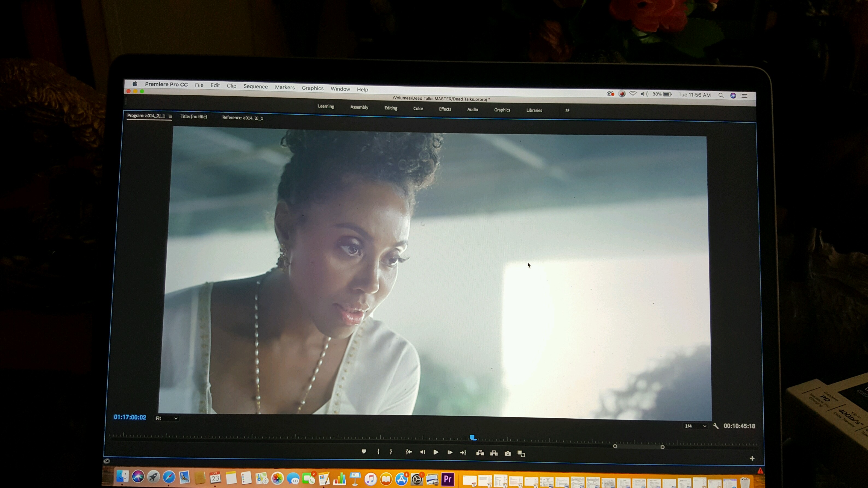Switch to the Learning workspace

(326, 107)
